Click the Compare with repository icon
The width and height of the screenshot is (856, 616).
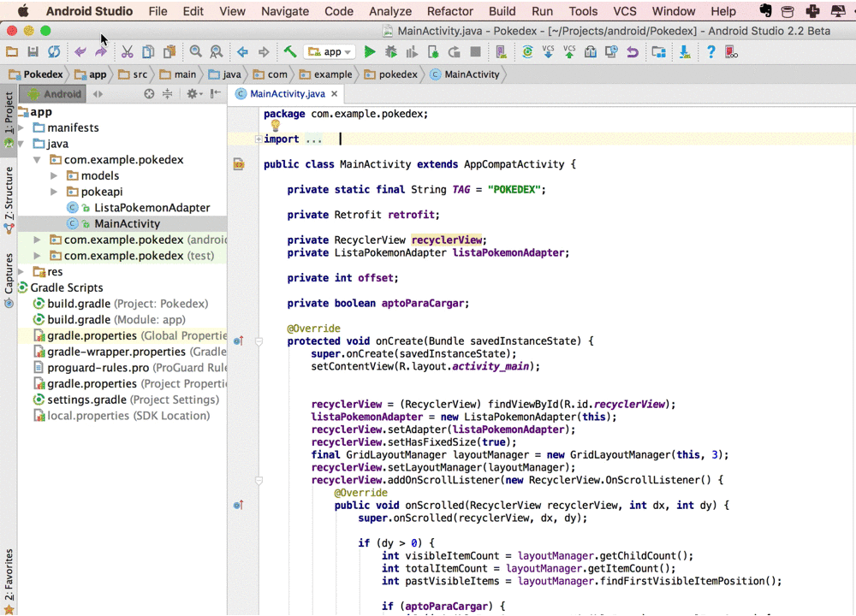[x=590, y=52]
